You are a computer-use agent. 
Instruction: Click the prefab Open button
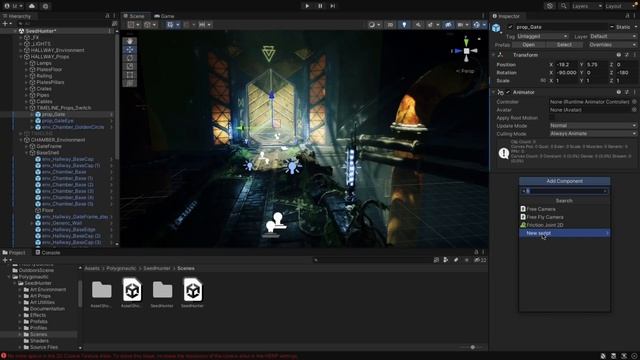(x=528, y=44)
